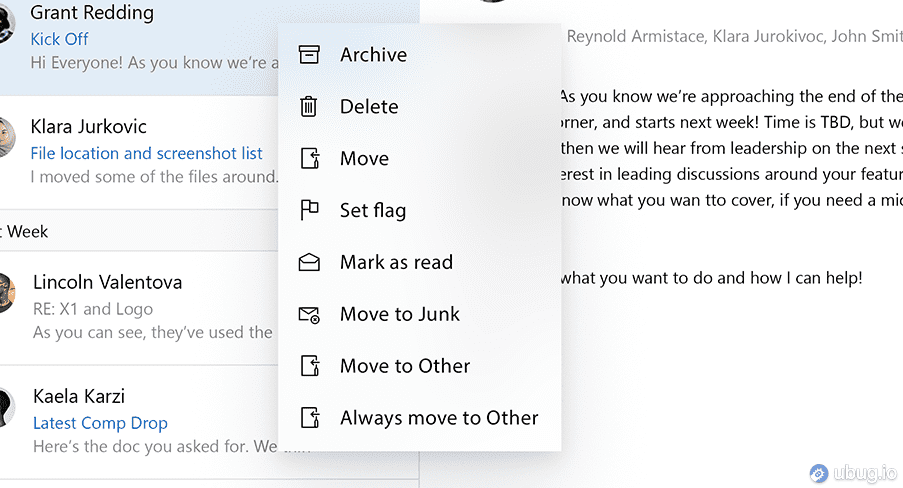Click the Move to Junk icon

click(310, 315)
